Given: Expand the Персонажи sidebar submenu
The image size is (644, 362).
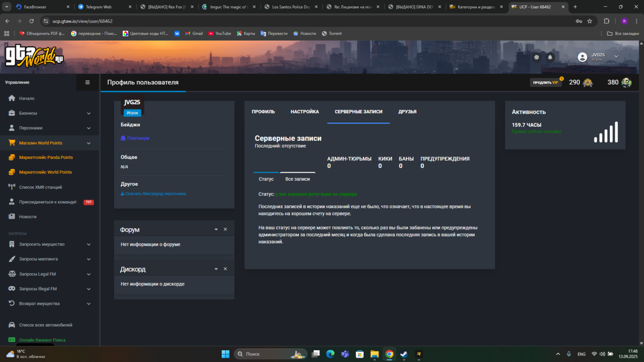Looking at the screenshot, I should (x=89, y=128).
